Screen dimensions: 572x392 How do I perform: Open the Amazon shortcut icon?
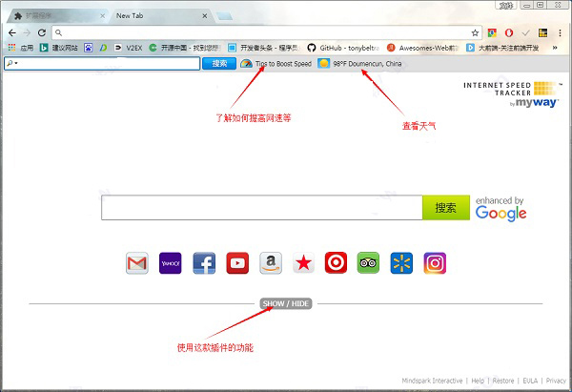click(x=271, y=263)
